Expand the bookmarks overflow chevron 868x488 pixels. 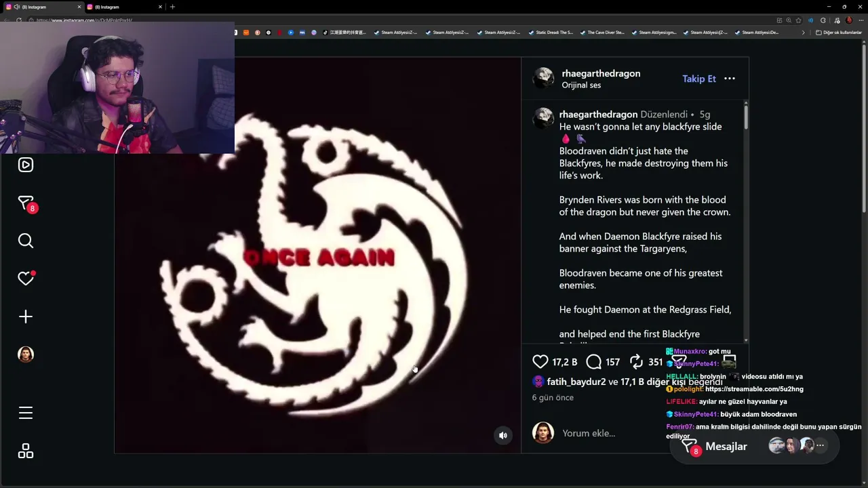pos(804,33)
